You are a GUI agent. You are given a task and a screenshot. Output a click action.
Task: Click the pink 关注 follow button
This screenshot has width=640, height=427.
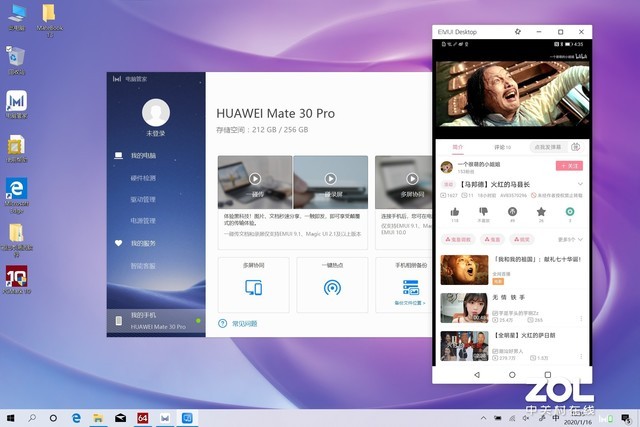(569, 166)
